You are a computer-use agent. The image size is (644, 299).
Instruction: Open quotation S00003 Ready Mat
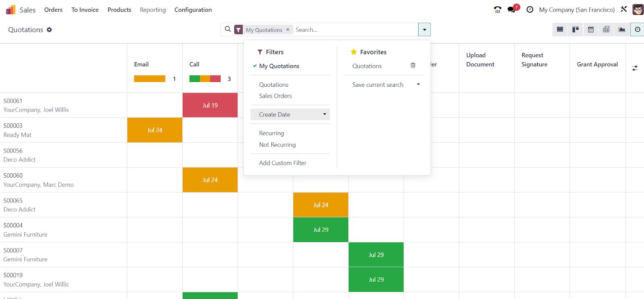pos(64,130)
